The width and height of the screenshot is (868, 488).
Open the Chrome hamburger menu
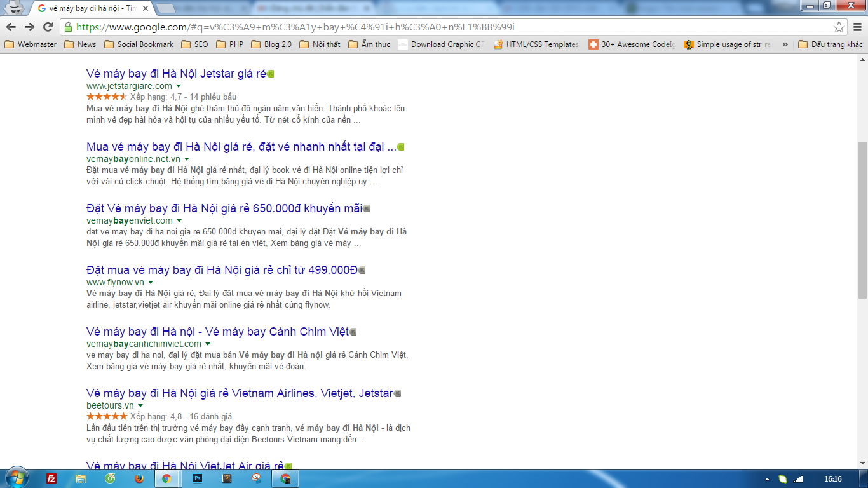(x=857, y=27)
